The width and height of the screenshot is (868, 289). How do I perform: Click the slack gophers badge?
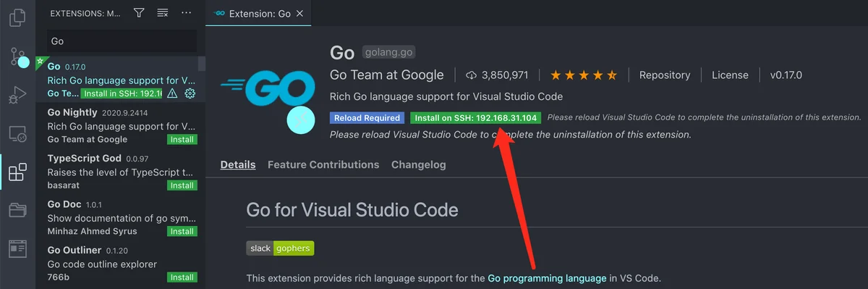(280, 248)
